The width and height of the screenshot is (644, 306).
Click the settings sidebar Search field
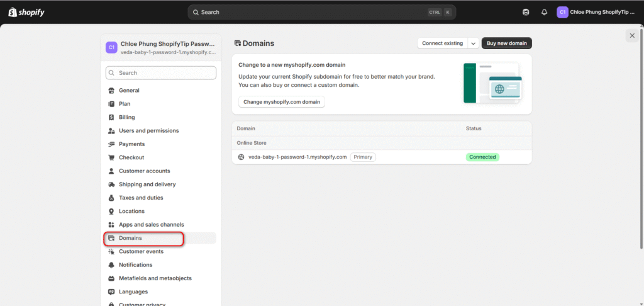[x=161, y=73]
